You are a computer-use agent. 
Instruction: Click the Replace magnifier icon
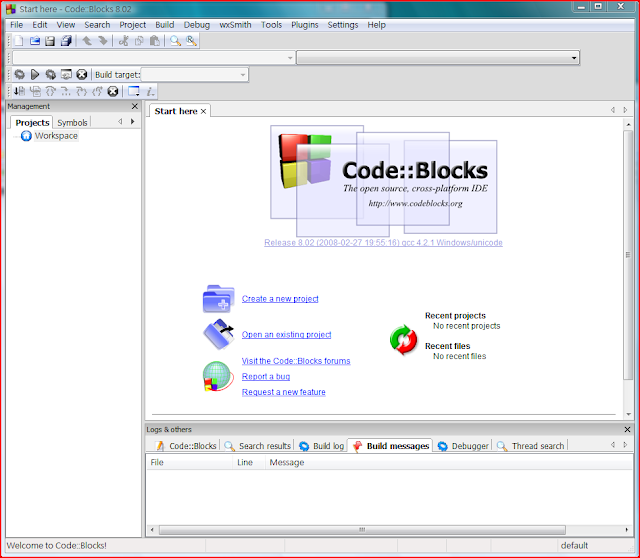(191, 41)
